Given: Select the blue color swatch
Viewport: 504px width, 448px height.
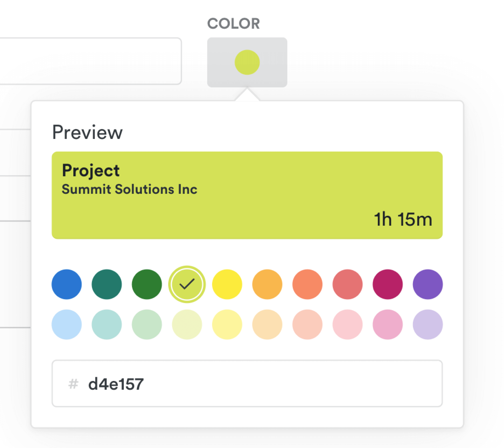Looking at the screenshot, I should tap(67, 284).
